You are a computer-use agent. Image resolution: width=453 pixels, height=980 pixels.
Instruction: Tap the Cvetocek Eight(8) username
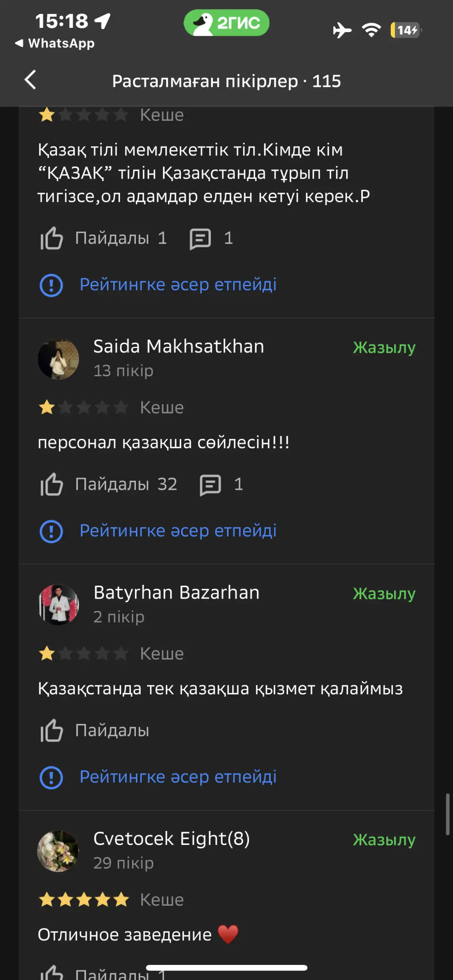171,838
